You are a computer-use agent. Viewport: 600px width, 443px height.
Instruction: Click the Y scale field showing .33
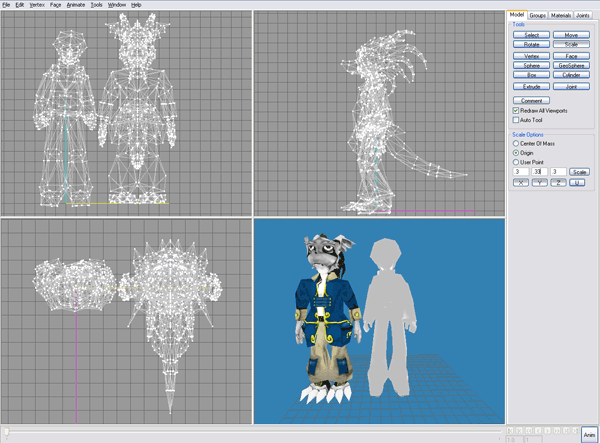coord(540,172)
